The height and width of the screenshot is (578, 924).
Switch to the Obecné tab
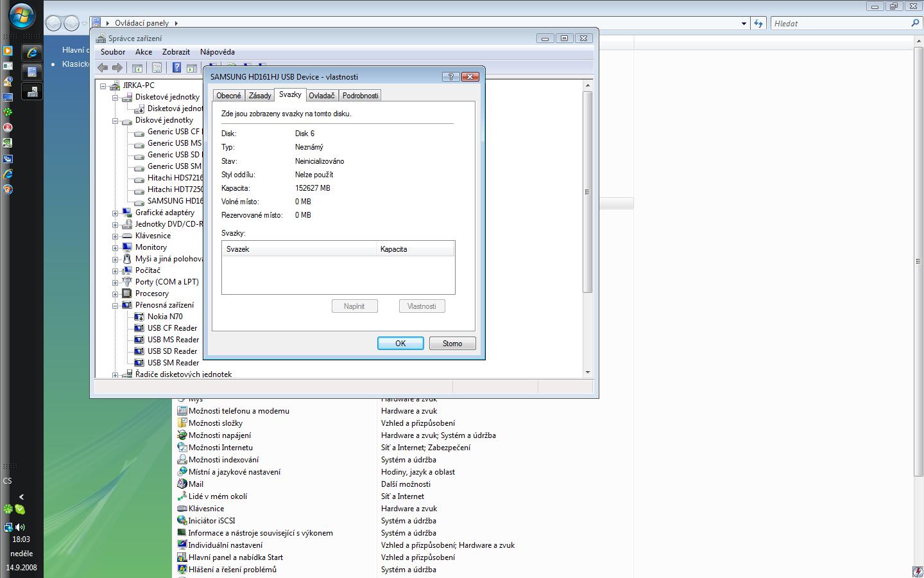tap(229, 96)
